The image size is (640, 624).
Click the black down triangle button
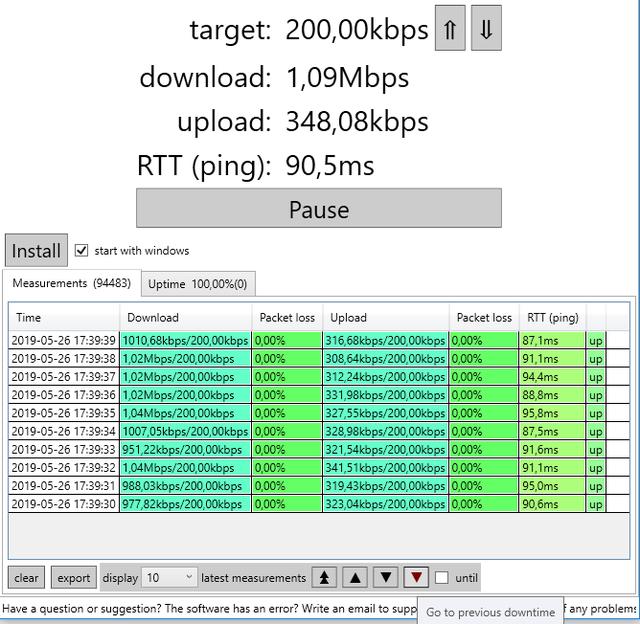pos(386,577)
